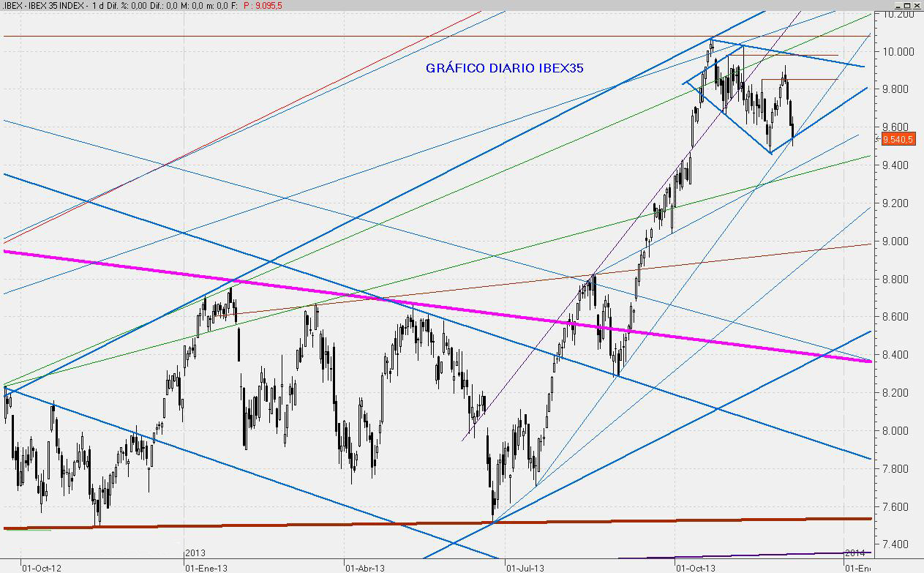Click the .IBEX - IBEX 35 INDEX title text
This screenshot has height=573, width=924.
click(x=42, y=5)
